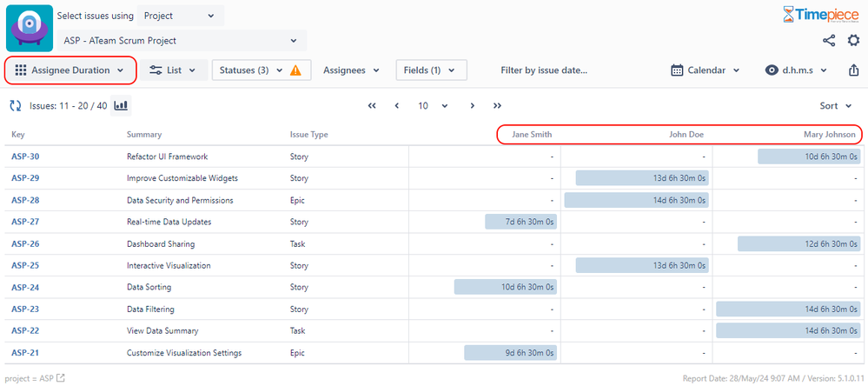Open issue ASP-24 link
Screen dimensions: 868x386
pos(25,288)
